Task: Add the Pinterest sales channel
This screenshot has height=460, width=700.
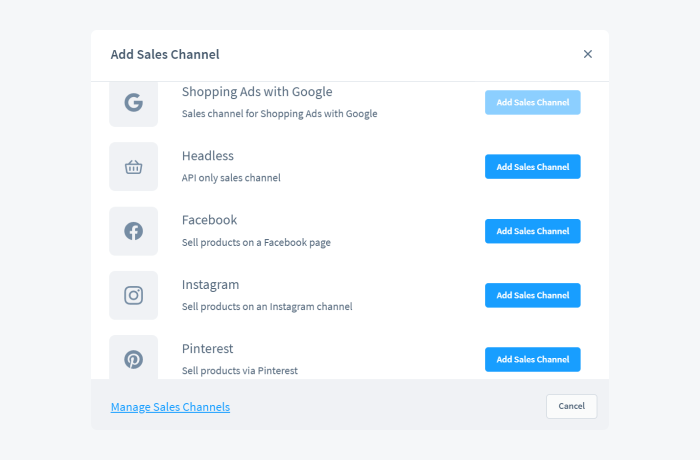Action: [533, 359]
